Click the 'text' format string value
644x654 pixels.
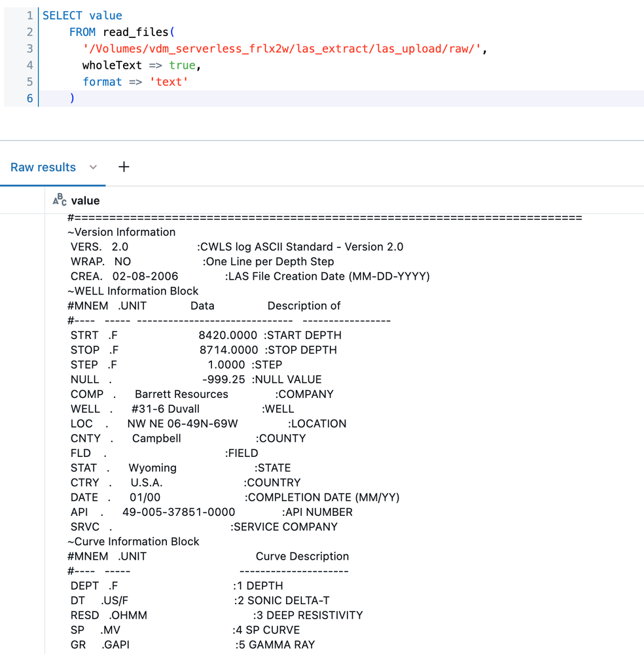point(168,82)
